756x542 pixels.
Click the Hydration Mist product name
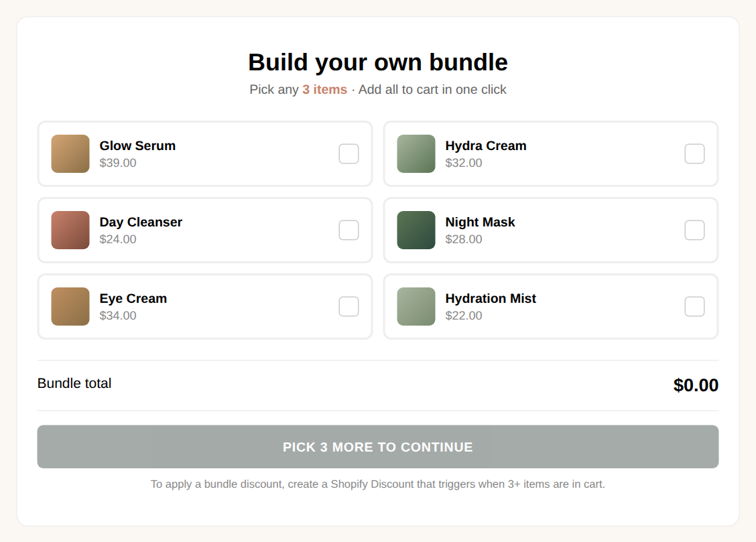pos(491,299)
